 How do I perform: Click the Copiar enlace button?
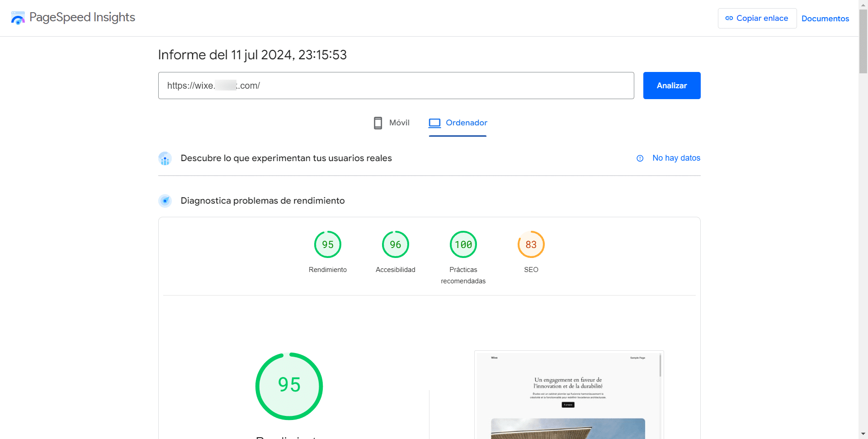pos(757,18)
